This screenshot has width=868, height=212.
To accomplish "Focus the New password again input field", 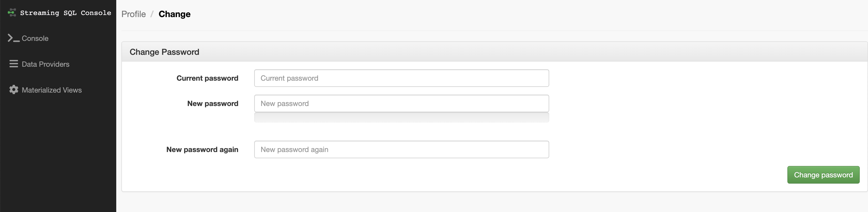I will tap(401, 149).
